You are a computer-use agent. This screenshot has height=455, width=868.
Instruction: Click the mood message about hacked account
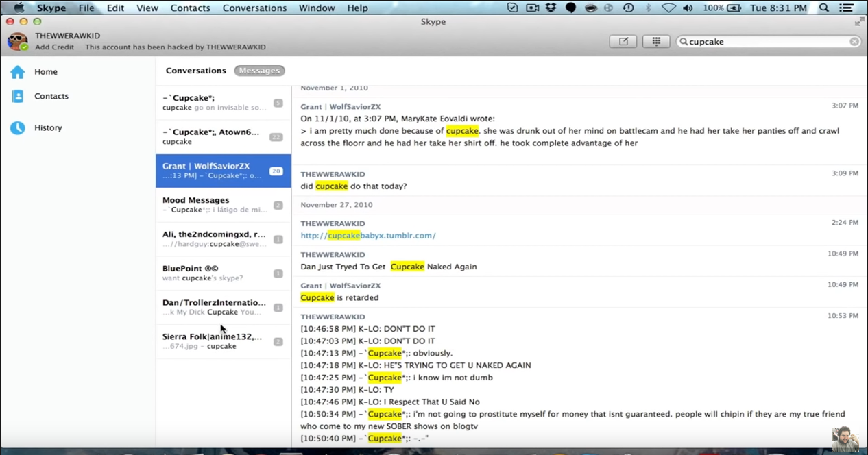pos(176,47)
